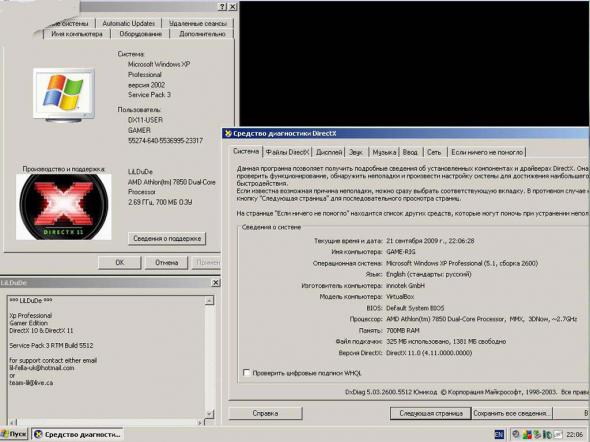Click the DirectX diagnostic taskbar button
Viewport: 590px width, 442px height.
(x=78, y=434)
